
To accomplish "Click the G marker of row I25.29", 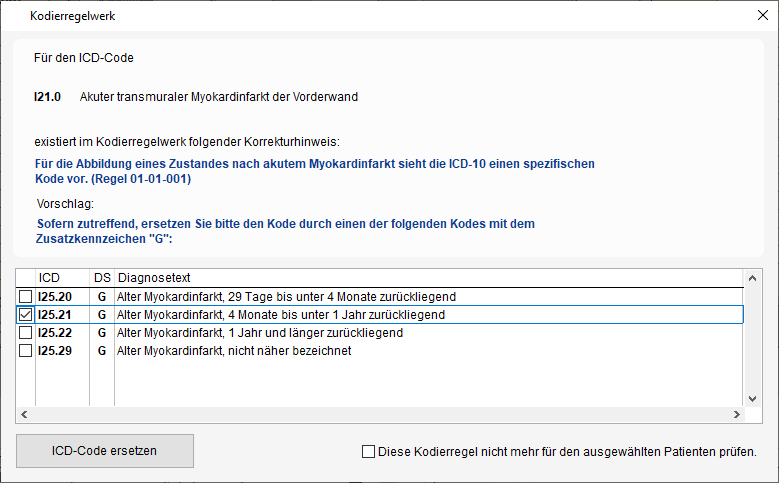I will point(102,351).
